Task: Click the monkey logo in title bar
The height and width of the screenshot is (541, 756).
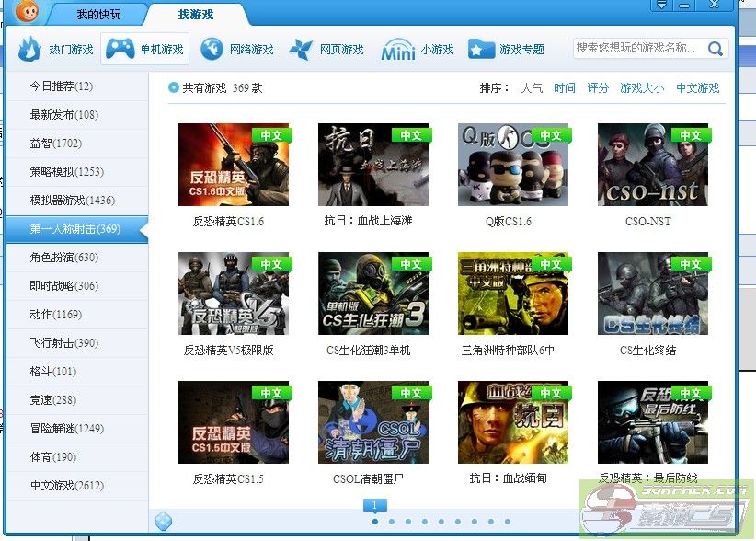Action: (x=29, y=14)
